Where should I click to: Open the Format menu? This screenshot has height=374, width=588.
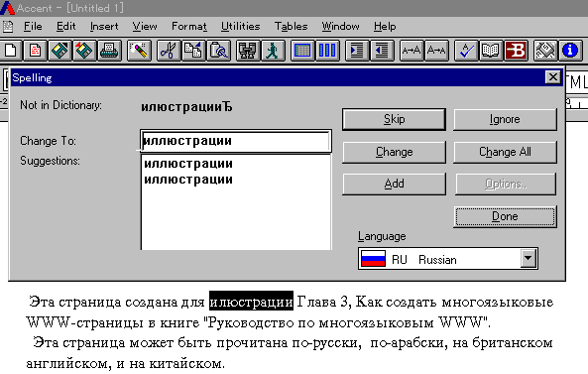(189, 26)
